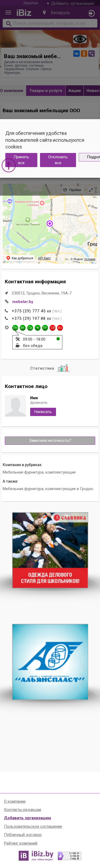This screenshot has width=100, height=868.
Task: Select Сб day in working hours
Action: [x=53, y=328]
